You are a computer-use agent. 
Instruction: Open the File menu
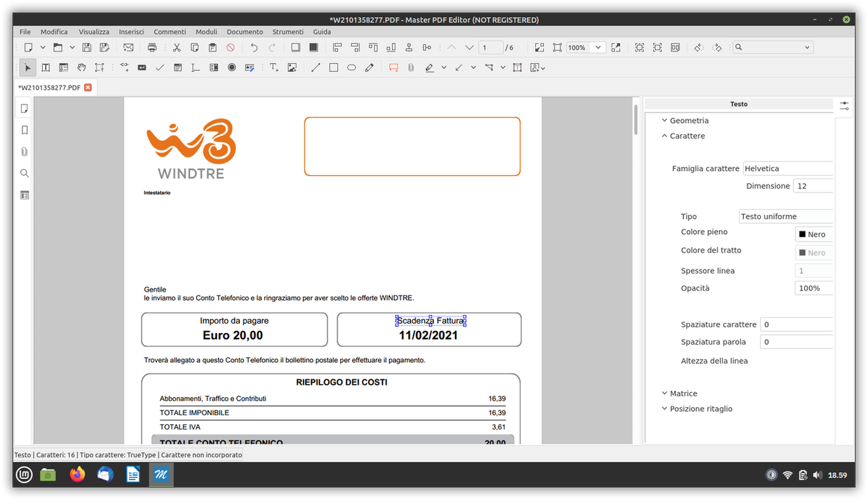pyautogui.click(x=25, y=32)
